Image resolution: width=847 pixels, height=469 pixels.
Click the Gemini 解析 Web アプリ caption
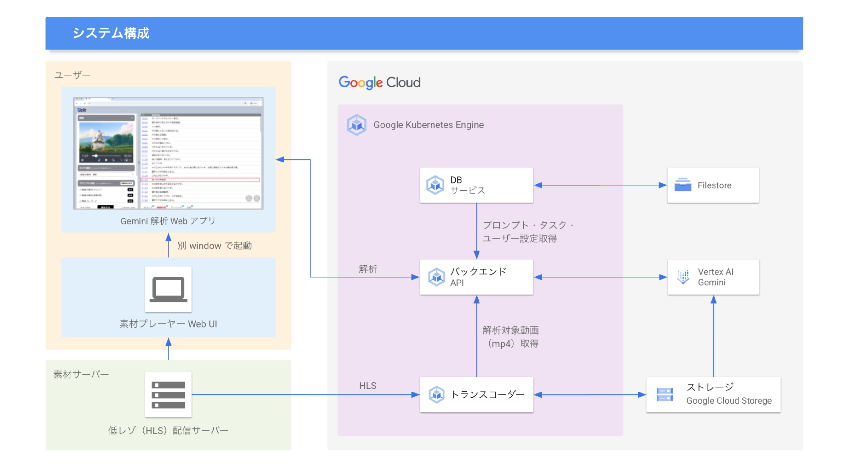(x=168, y=222)
